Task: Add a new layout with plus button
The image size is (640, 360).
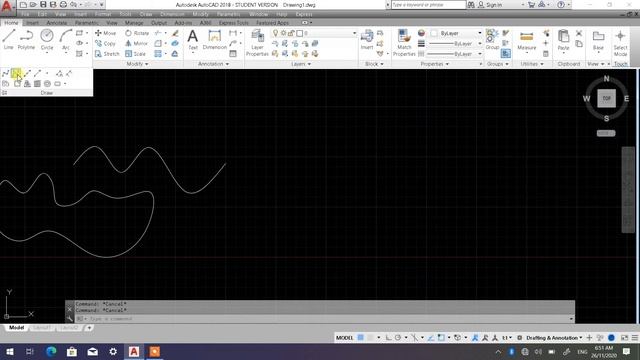Action: 89,328
